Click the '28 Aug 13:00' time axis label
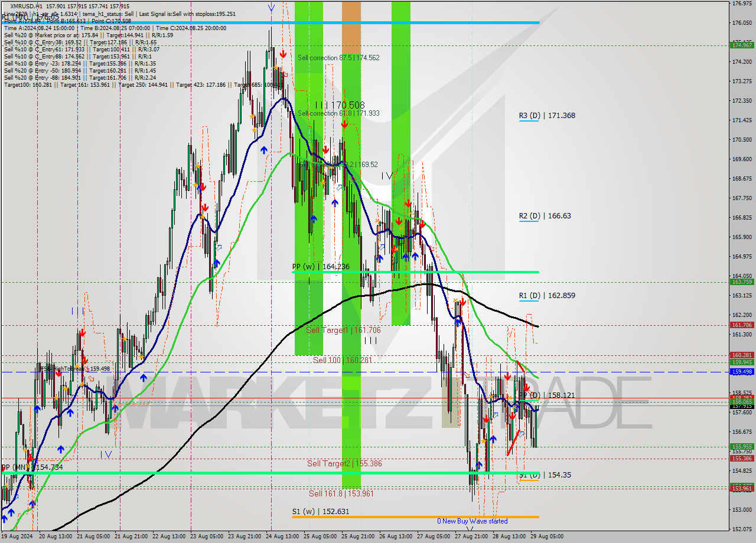 (x=508, y=537)
